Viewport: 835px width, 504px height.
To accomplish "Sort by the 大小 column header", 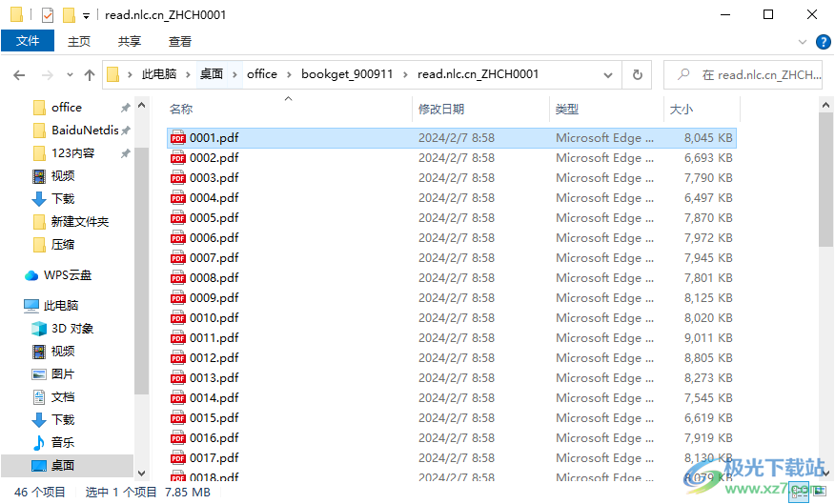I will pyautogui.click(x=682, y=110).
